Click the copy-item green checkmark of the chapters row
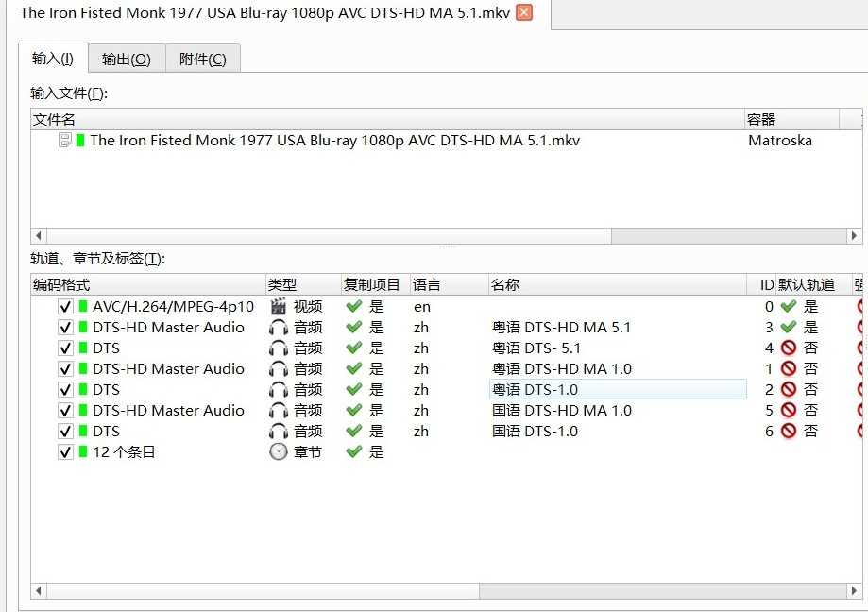 click(354, 451)
